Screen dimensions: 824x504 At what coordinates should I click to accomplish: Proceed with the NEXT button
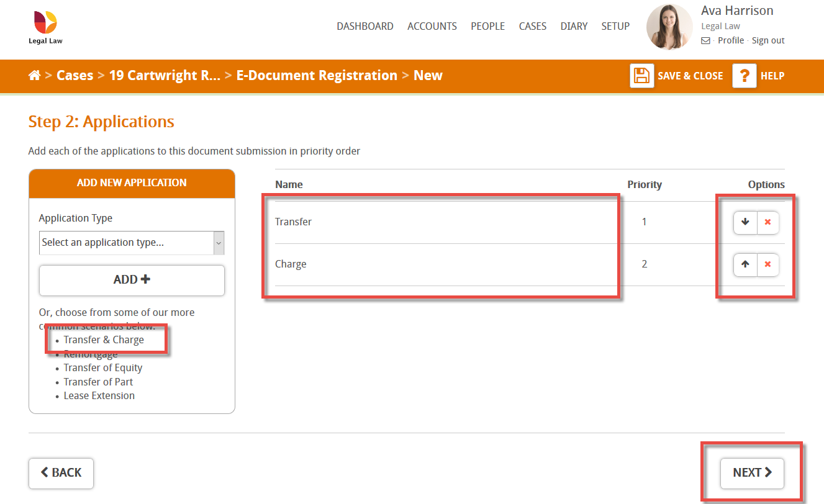click(751, 472)
